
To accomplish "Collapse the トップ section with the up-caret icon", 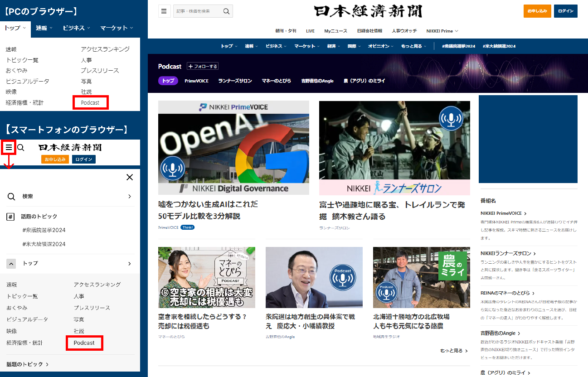I will (11, 263).
